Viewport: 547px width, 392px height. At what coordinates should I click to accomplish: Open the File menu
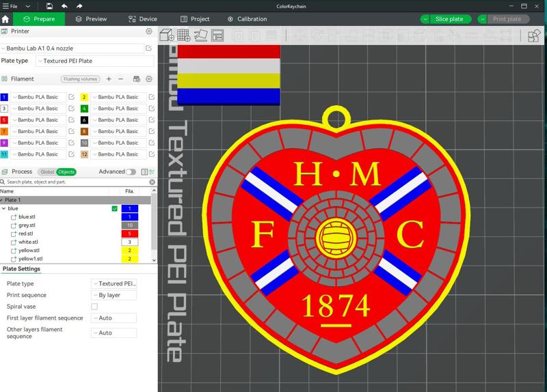10,6
